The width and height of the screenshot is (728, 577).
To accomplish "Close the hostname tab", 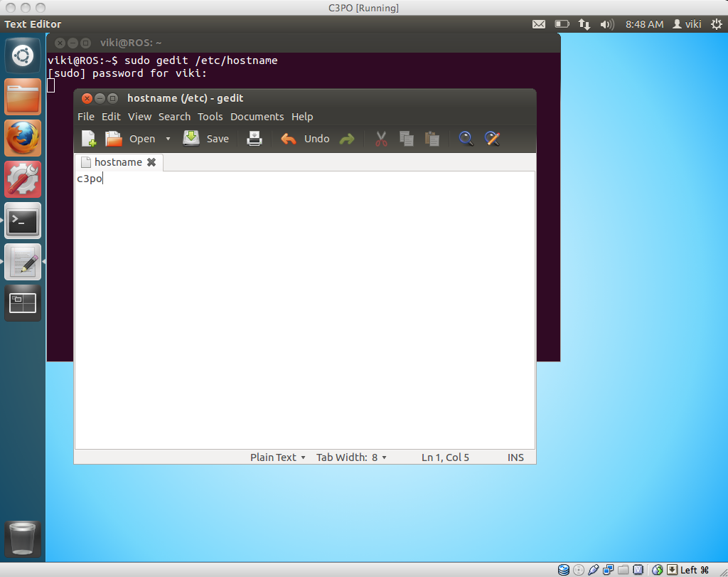I will click(151, 162).
